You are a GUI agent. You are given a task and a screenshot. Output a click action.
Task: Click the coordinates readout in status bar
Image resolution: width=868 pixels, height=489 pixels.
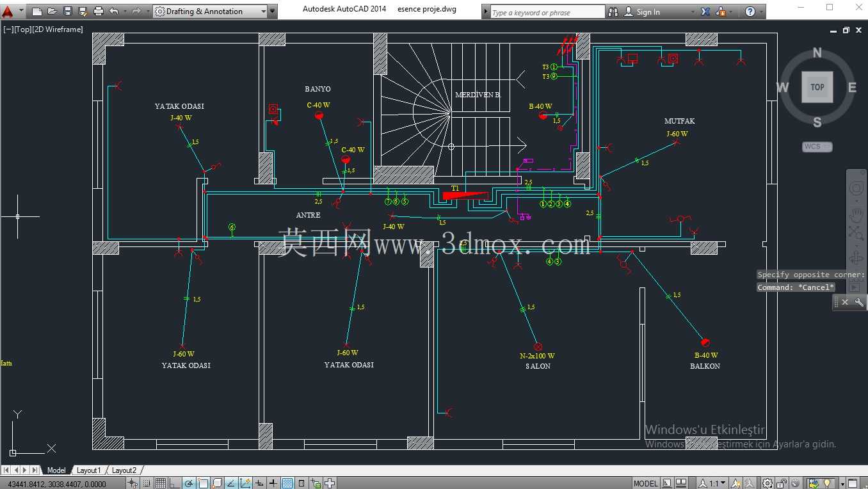tap(56, 484)
